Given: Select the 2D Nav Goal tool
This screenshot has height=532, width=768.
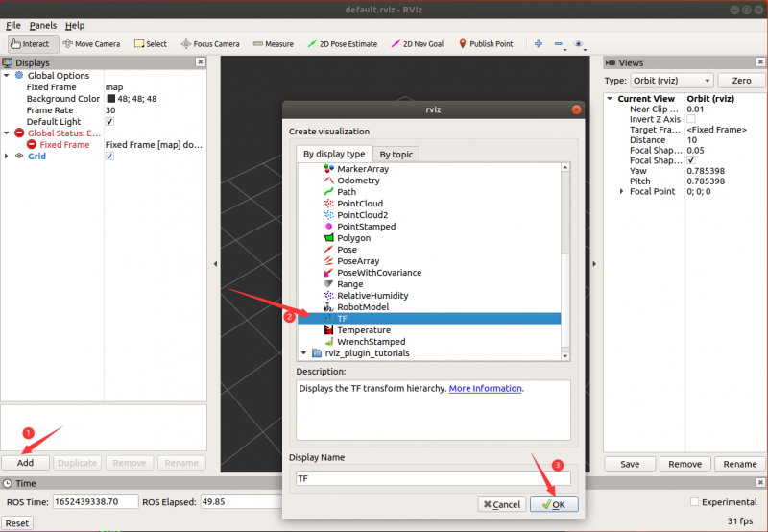Looking at the screenshot, I should pos(418,44).
